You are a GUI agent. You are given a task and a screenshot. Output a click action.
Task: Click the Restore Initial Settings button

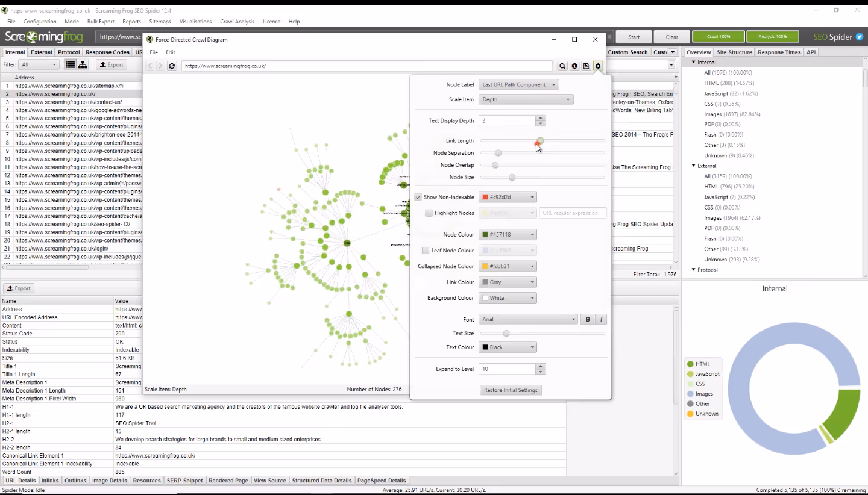[x=511, y=390]
